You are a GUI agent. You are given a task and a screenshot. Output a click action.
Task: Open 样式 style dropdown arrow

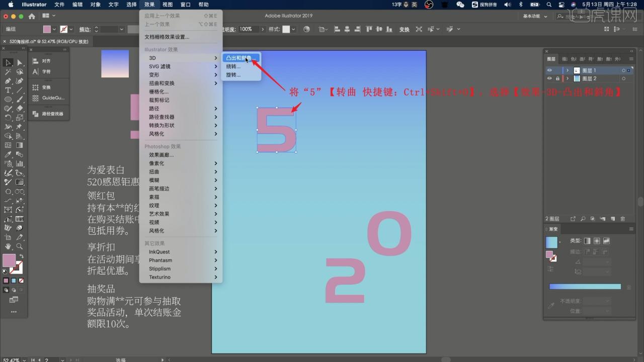point(294,29)
